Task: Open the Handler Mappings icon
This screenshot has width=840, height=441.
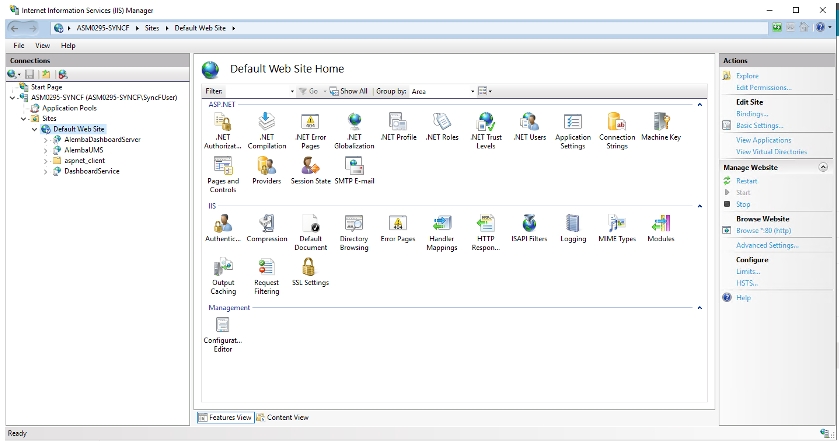Action: click(442, 225)
